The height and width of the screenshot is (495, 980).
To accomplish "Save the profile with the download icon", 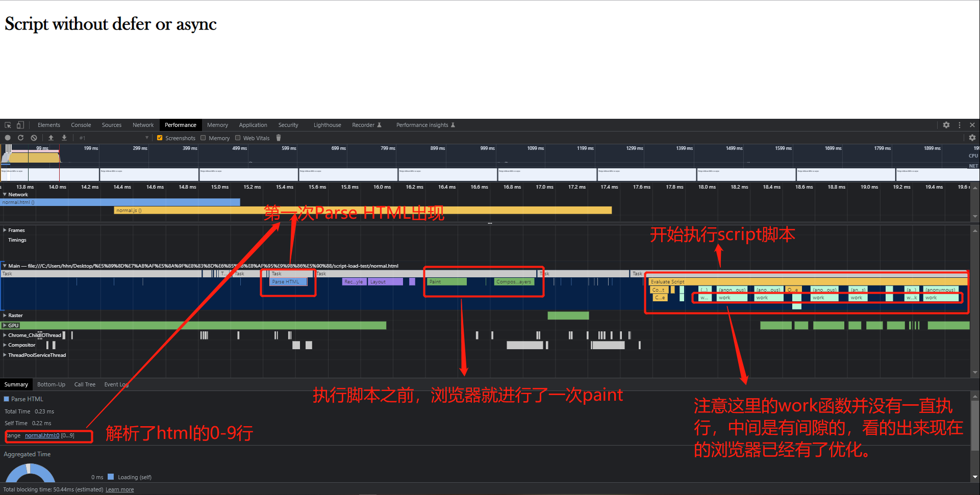I will click(64, 138).
